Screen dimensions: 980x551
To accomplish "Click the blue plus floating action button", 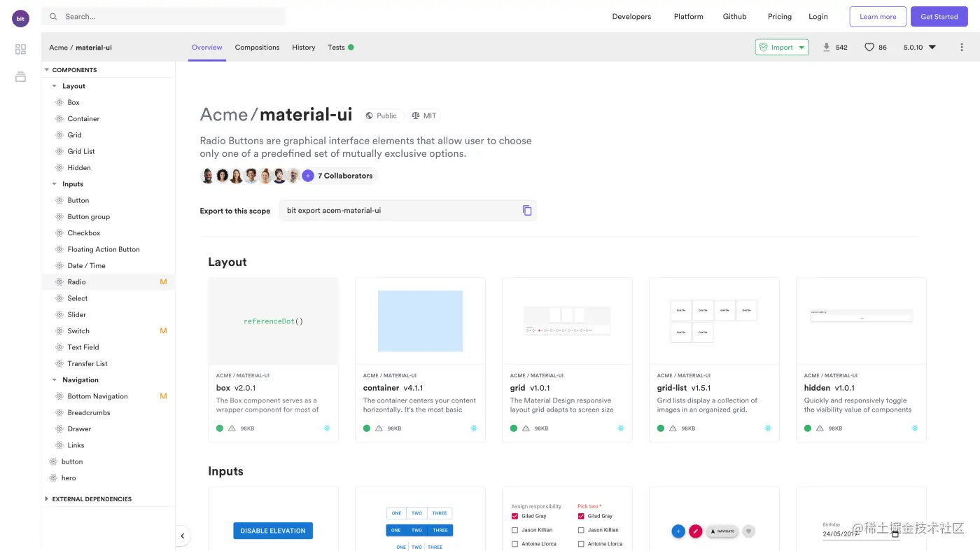I will coord(678,531).
